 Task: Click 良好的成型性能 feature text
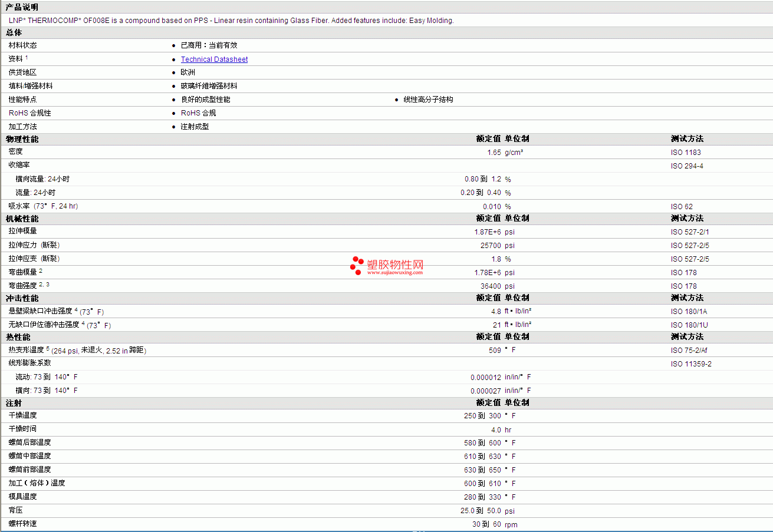pos(205,100)
